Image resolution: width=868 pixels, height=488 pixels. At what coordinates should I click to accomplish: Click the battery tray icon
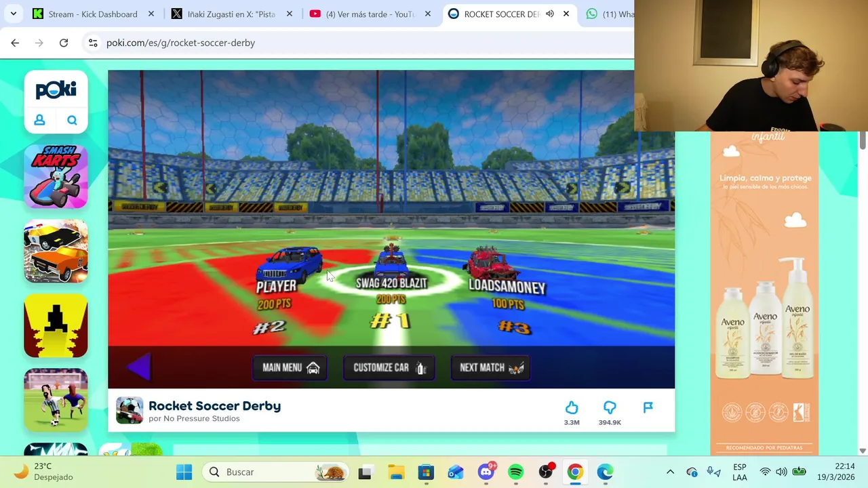click(x=800, y=472)
